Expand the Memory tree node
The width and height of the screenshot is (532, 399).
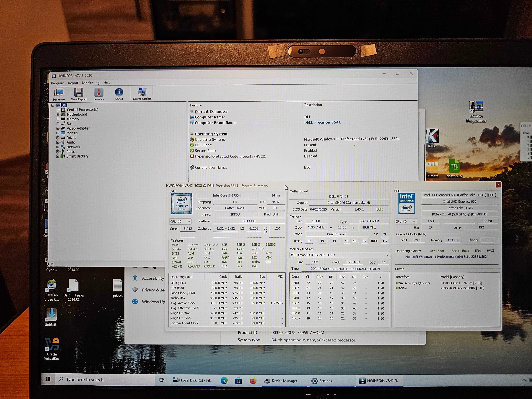pos(58,119)
